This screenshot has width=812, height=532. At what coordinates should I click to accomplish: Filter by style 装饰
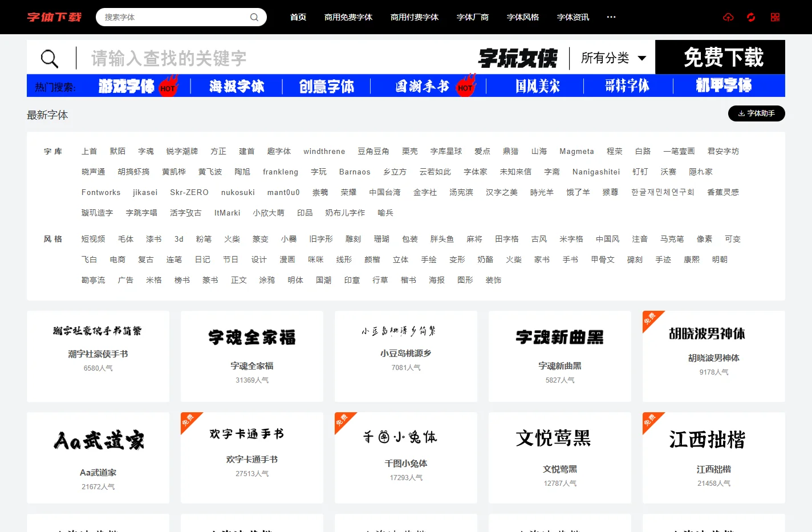point(493,280)
